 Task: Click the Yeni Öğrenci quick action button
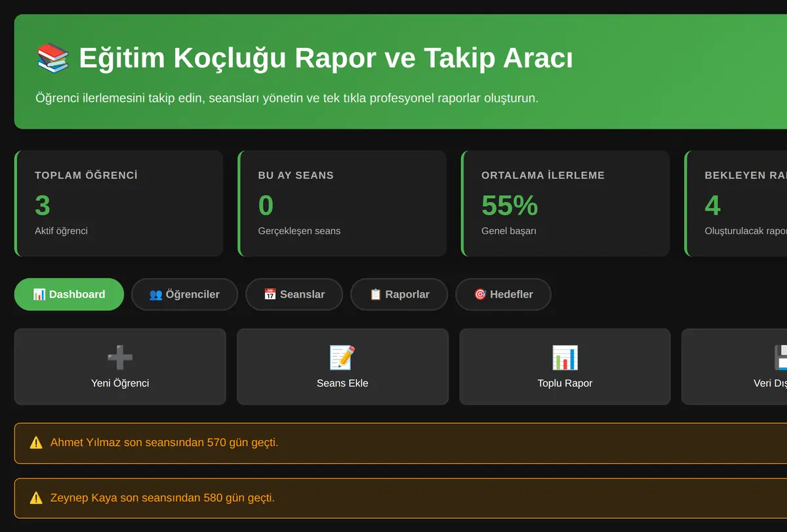pos(120,367)
